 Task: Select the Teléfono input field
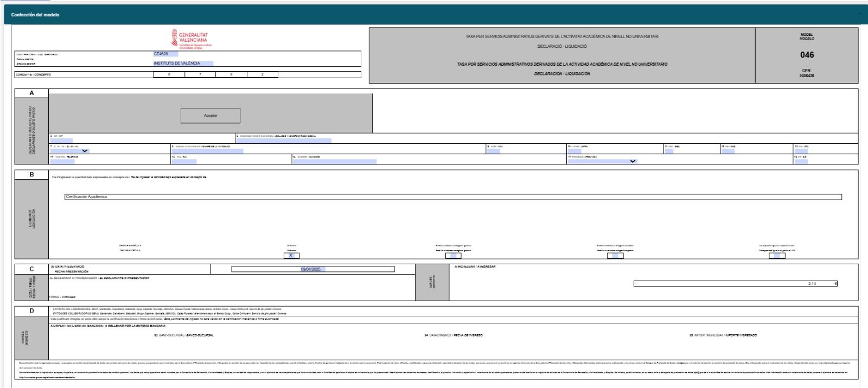pos(62,161)
